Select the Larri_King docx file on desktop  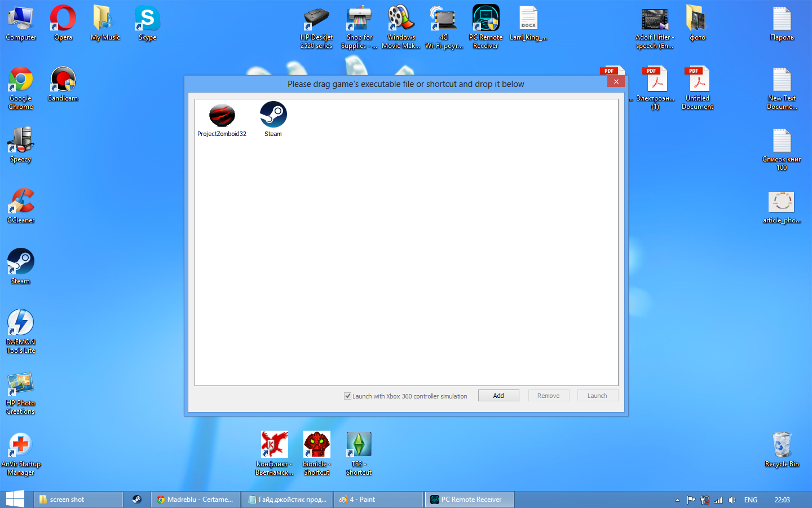[x=528, y=24]
